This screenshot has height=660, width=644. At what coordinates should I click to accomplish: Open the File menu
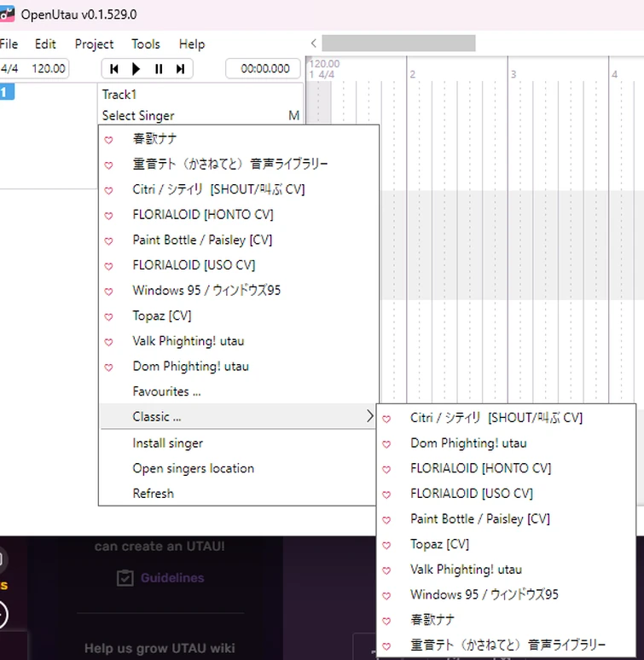(9, 43)
